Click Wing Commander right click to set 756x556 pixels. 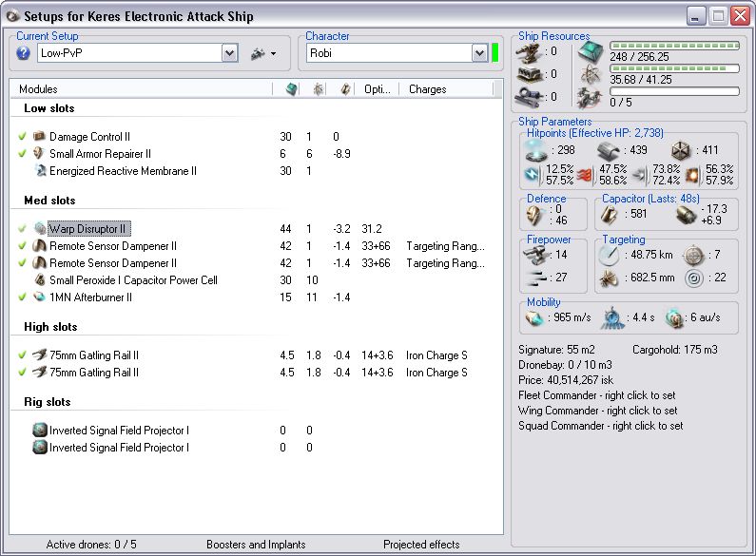pyautogui.click(x=598, y=411)
